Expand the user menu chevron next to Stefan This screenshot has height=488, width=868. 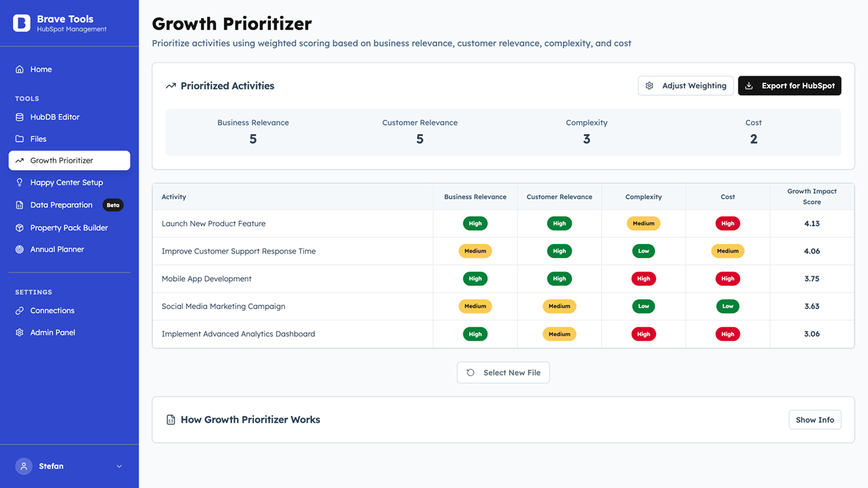119,466
